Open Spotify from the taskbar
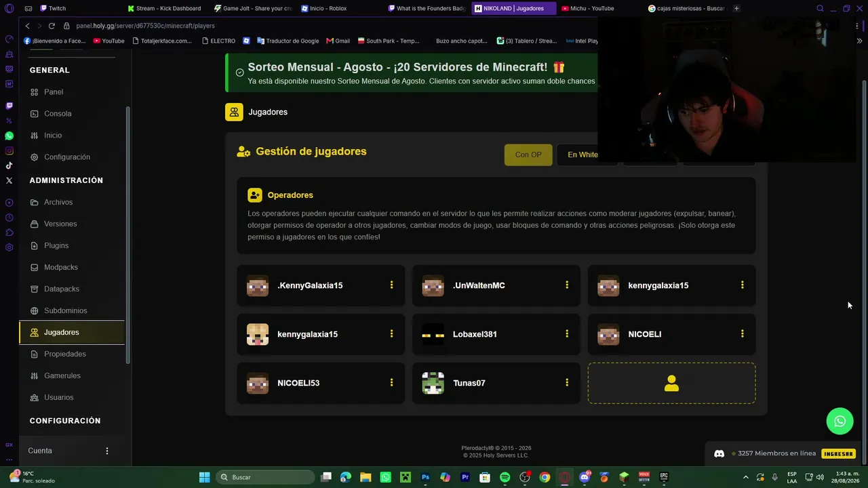The height and width of the screenshot is (488, 868). [505, 477]
